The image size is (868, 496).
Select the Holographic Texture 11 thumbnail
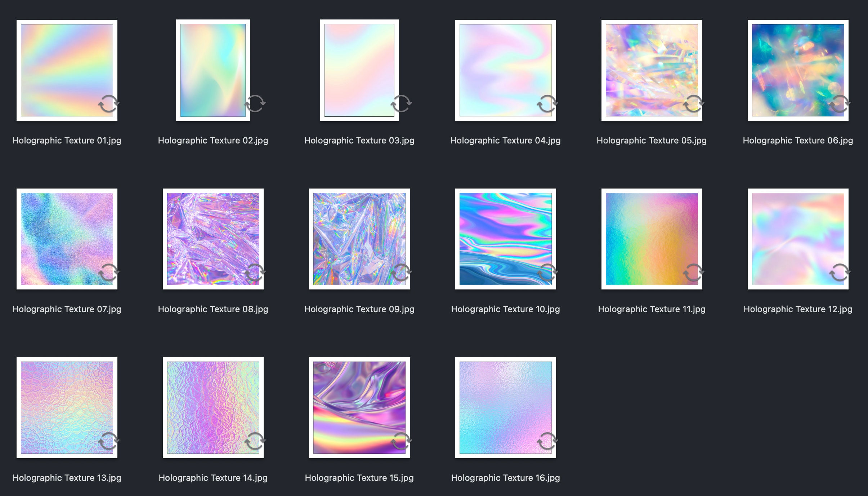point(652,239)
